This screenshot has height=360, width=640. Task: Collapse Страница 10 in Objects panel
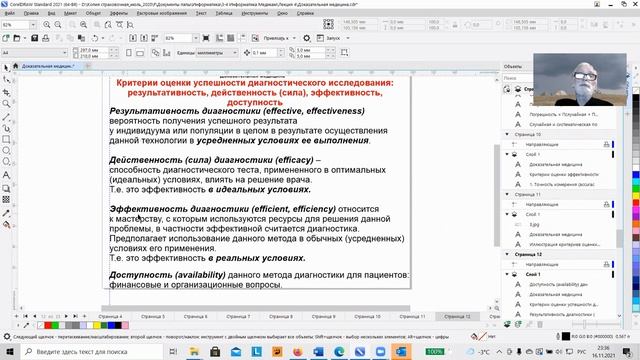click(507, 134)
